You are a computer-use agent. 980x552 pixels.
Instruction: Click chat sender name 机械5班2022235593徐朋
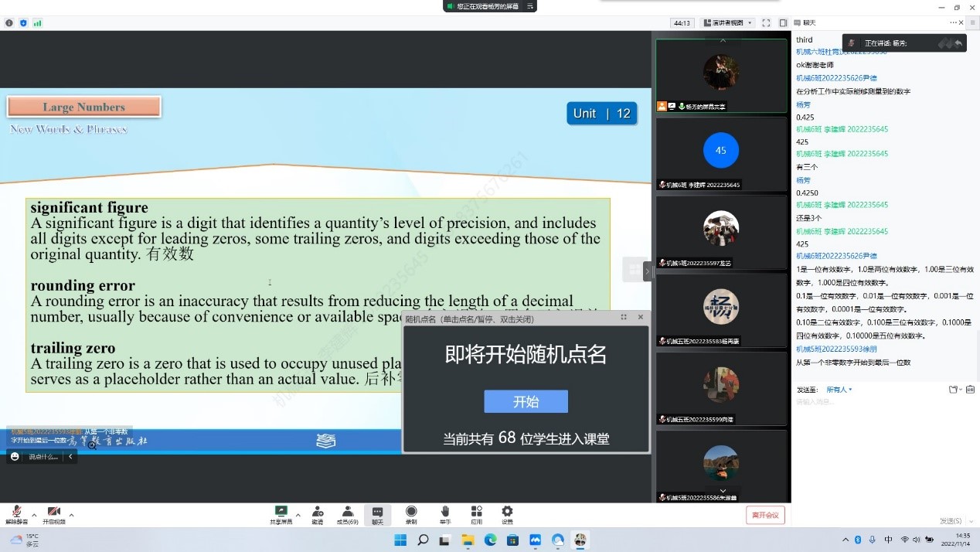point(836,349)
